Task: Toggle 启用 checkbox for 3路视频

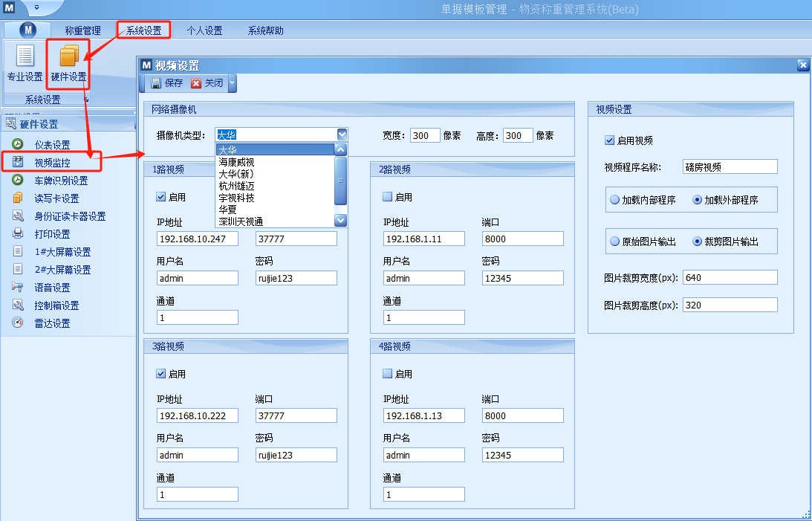Action: [161, 373]
